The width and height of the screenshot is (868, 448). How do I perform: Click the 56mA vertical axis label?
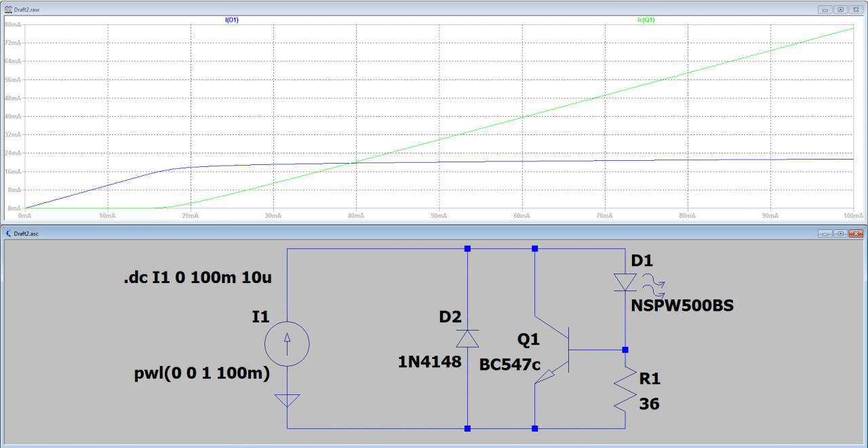point(13,79)
